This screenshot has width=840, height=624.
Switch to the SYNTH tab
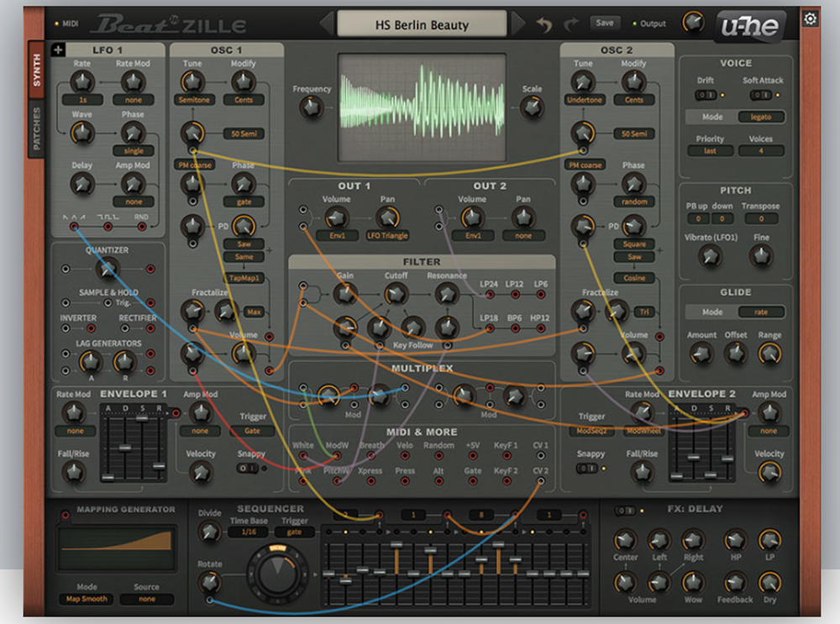point(36,70)
